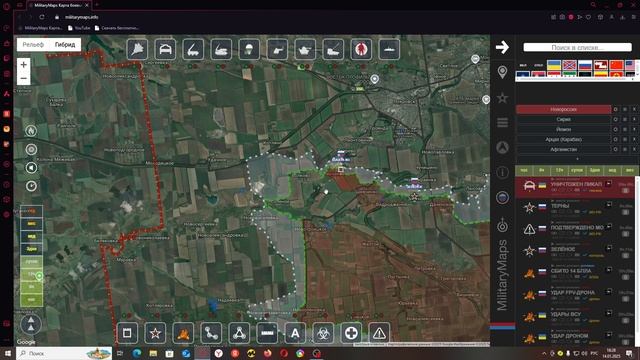The width and height of the screenshot is (640, 360).
Task: Open the YouTube bookmark
Action: click(79, 28)
